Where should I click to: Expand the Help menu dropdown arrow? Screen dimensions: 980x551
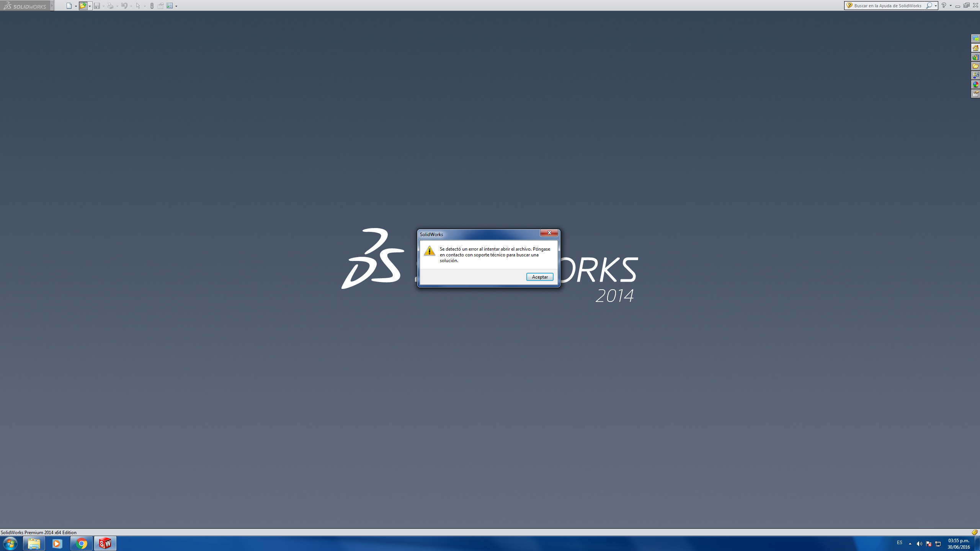[951, 6]
